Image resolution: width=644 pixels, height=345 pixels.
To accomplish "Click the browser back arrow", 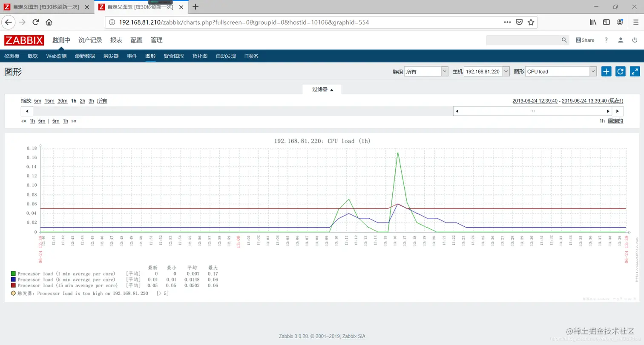I will pos(9,22).
